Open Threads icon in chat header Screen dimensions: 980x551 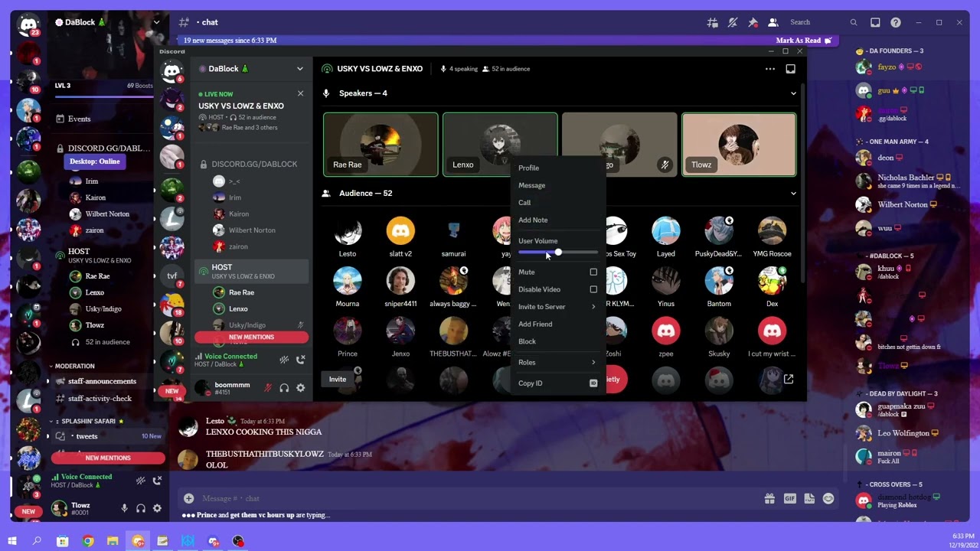[712, 22]
